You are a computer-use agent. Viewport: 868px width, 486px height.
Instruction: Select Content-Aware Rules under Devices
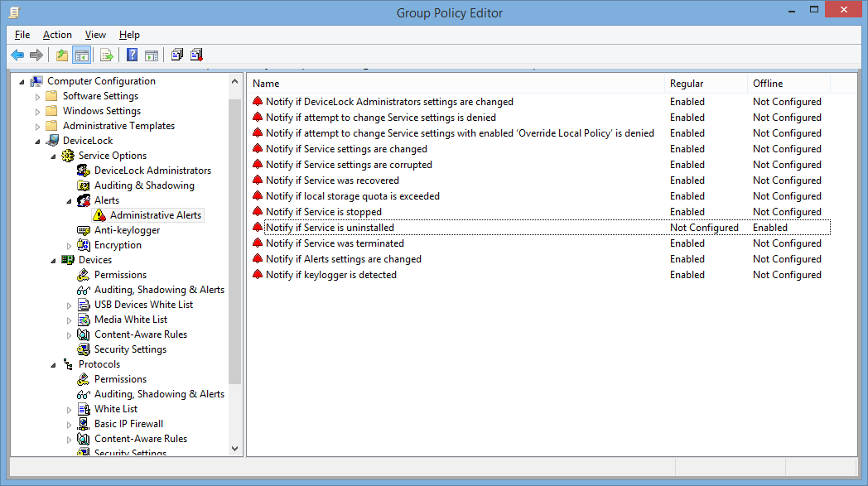pyautogui.click(x=141, y=334)
